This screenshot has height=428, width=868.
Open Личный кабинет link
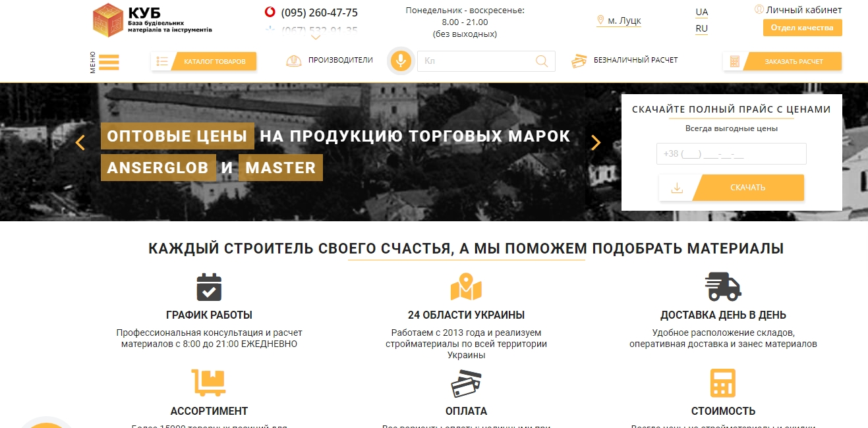point(803,10)
